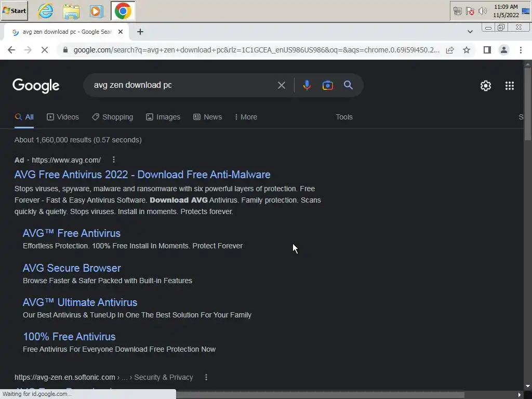Open the search Tools options
The image size is (532, 399).
tap(344, 117)
